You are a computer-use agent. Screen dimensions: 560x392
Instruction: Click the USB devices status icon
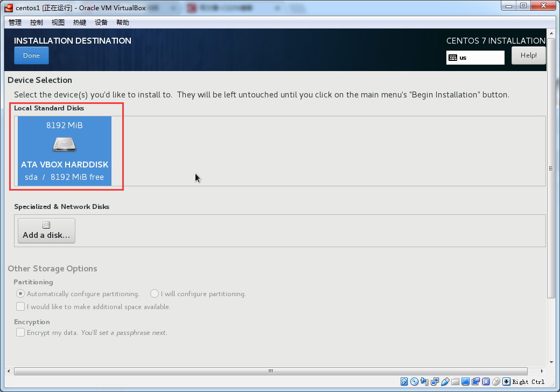445,382
